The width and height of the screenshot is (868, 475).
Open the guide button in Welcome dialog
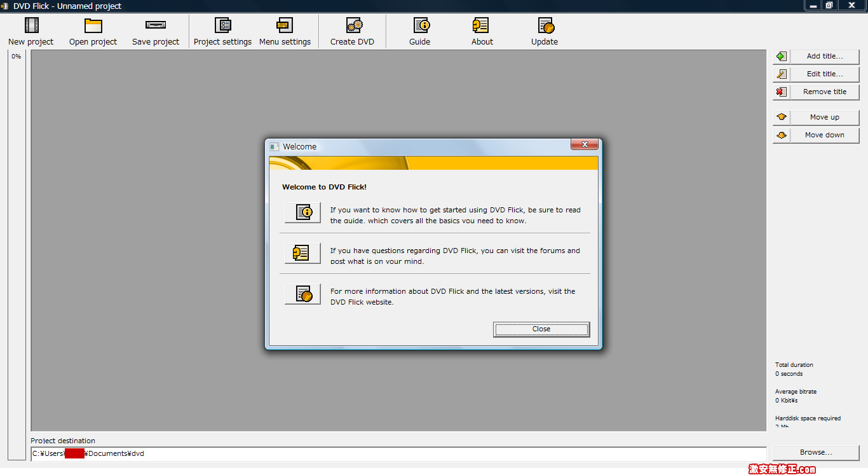click(302, 212)
